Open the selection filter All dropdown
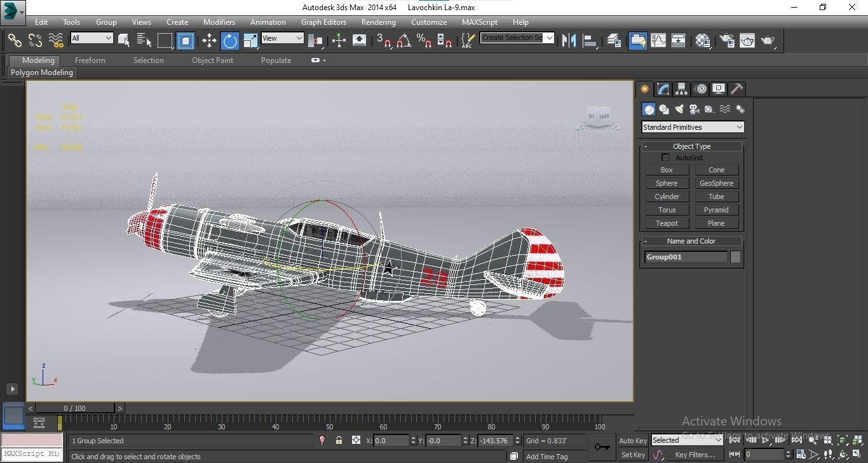The width and height of the screenshot is (868, 463). [x=92, y=38]
